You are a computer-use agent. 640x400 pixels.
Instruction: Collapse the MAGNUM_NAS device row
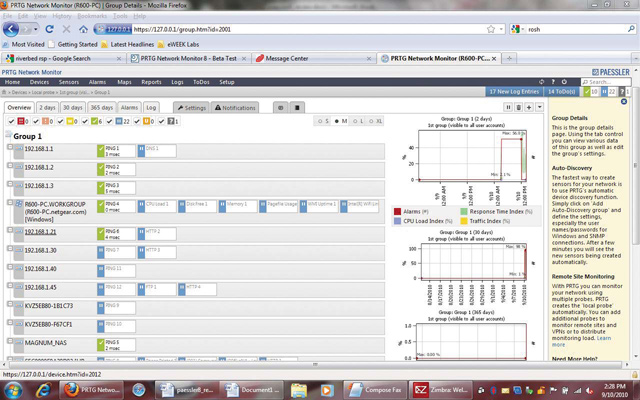point(10,341)
